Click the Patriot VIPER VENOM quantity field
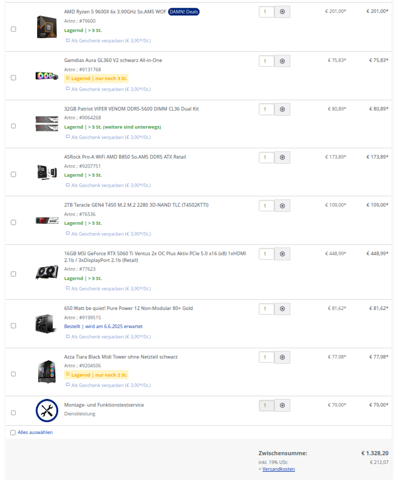Viewport: 395px width, 480px height. [x=266, y=109]
